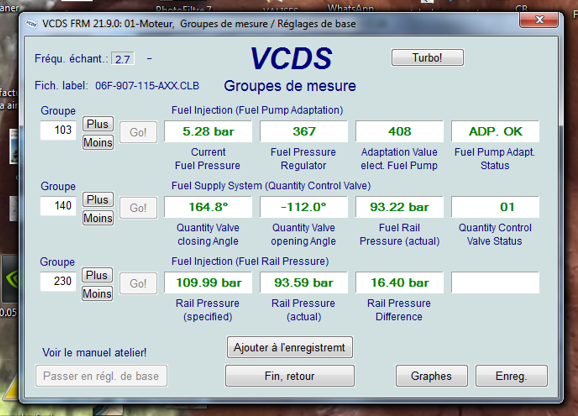578x416 pixels.
Task: Click the Fin, retour button
Action: (x=290, y=376)
